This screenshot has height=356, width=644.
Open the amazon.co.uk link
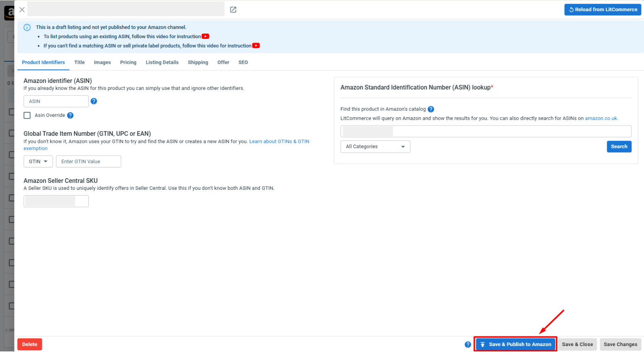(x=601, y=119)
